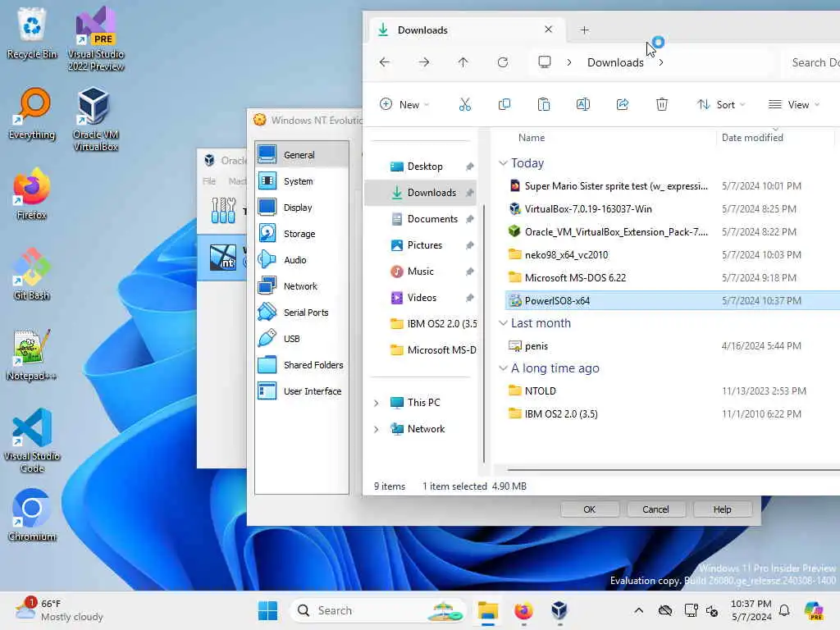Click the Copy icon in Explorer toolbar

point(504,104)
